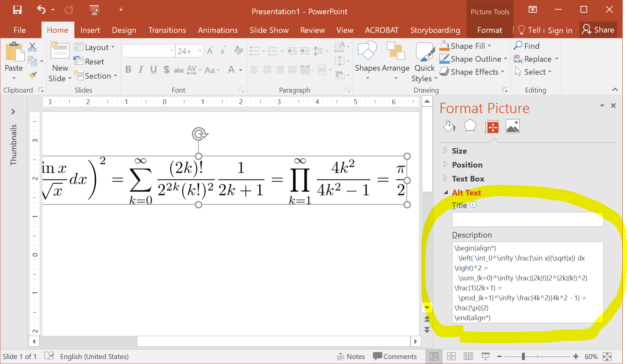Viewport: 627px width, 364px height.
Task: Click the zoom slider handle
Action: [x=523, y=356]
